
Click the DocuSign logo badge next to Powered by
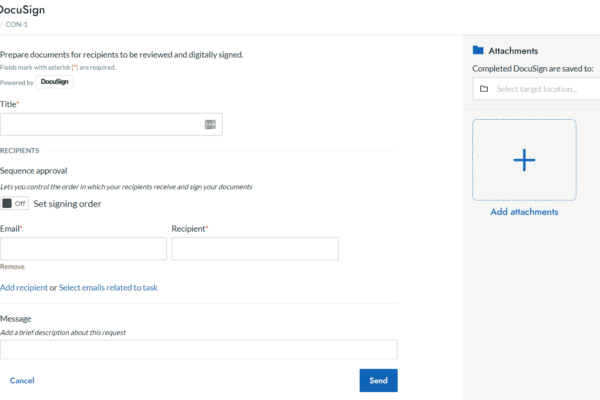tap(54, 82)
